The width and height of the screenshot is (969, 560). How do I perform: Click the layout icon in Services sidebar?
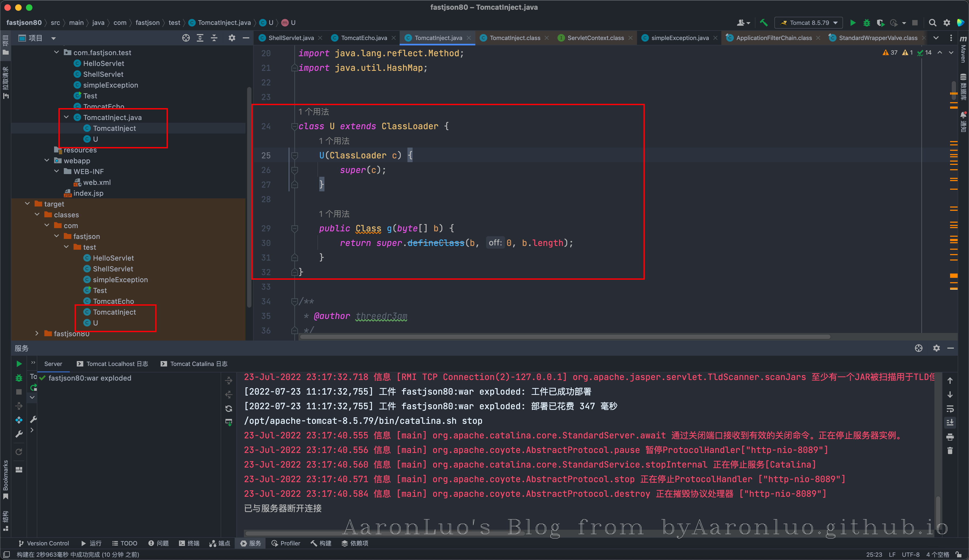point(19,469)
